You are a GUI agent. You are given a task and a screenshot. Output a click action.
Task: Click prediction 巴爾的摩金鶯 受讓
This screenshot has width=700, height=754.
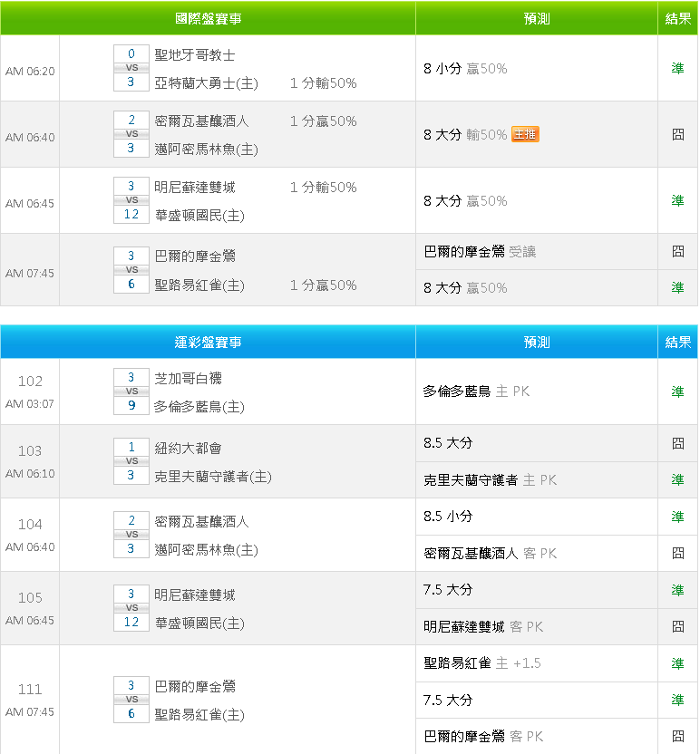click(x=480, y=252)
